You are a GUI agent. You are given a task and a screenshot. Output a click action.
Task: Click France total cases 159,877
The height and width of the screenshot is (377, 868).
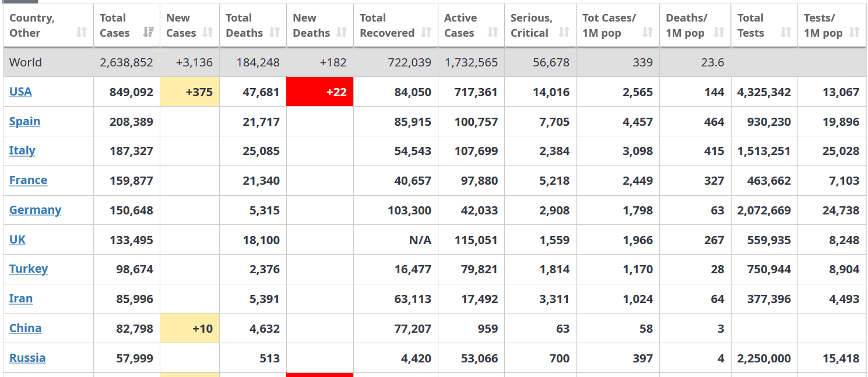pos(131,181)
